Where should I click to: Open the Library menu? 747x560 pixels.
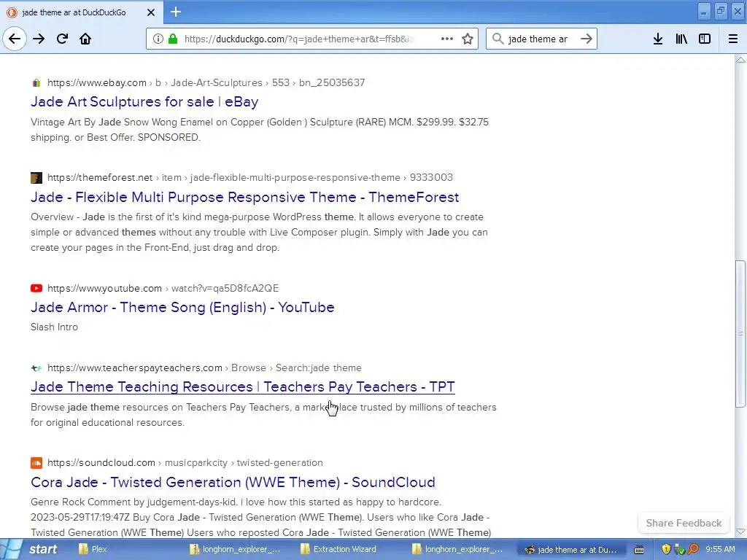click(681, 39)
